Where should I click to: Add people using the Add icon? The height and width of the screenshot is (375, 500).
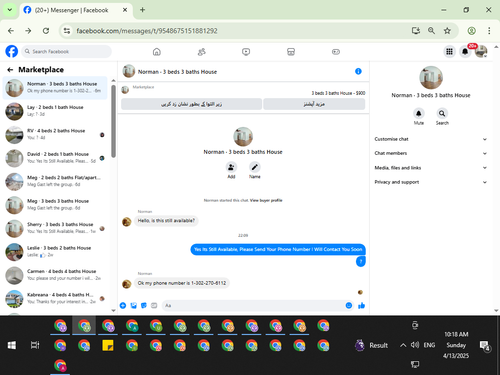[231, 167]
